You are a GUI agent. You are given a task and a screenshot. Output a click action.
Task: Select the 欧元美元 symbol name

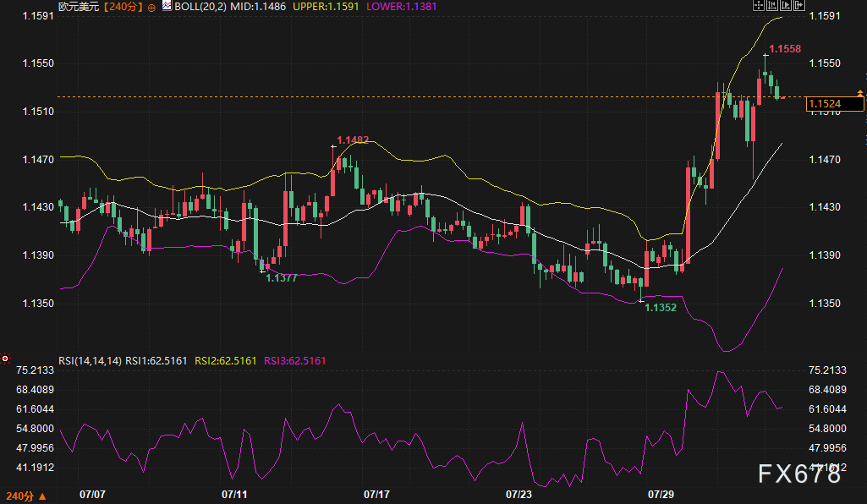tap(79, 7)
